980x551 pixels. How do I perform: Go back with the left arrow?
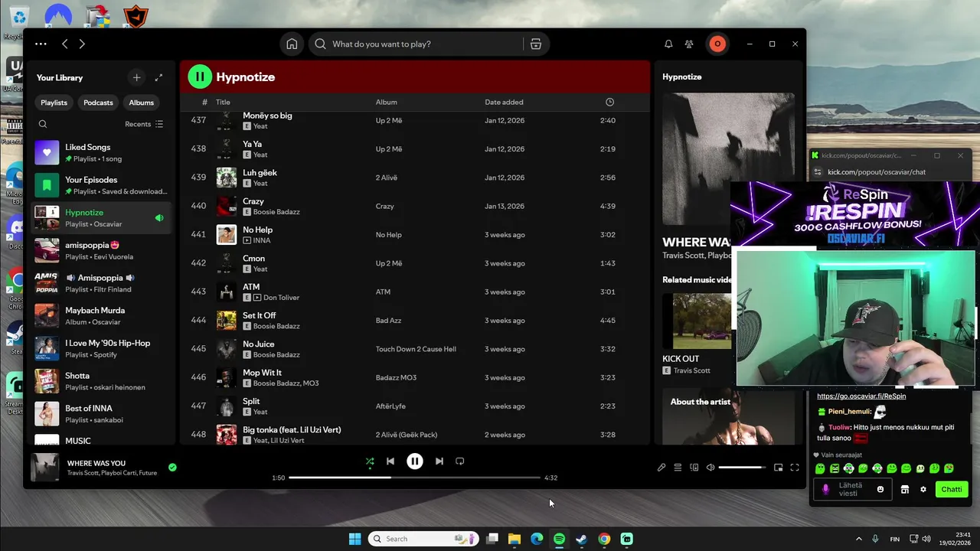(65, 44)
